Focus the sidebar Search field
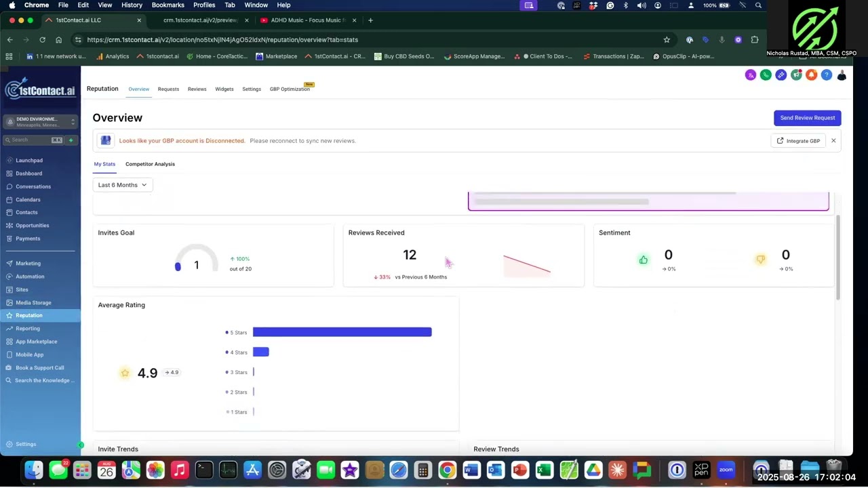The image size is (868, 488). pyautogui.click(x=34, y=140)
